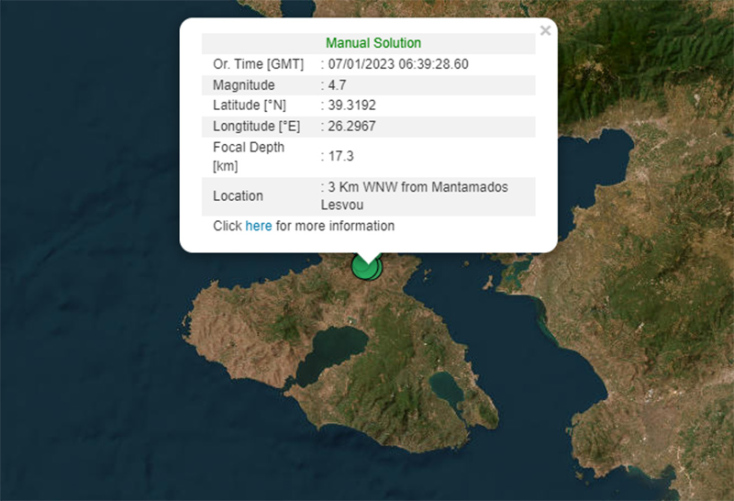The image size is (734, 501).
Task: Click the 'Longtitude [°E]' row label
Action: (260, 126)
